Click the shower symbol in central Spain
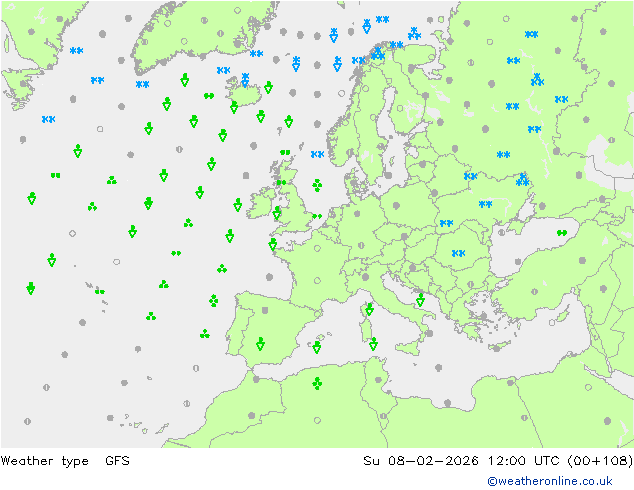Image resolution: width=634 pixels, height=490 pixels. [260, 344]
